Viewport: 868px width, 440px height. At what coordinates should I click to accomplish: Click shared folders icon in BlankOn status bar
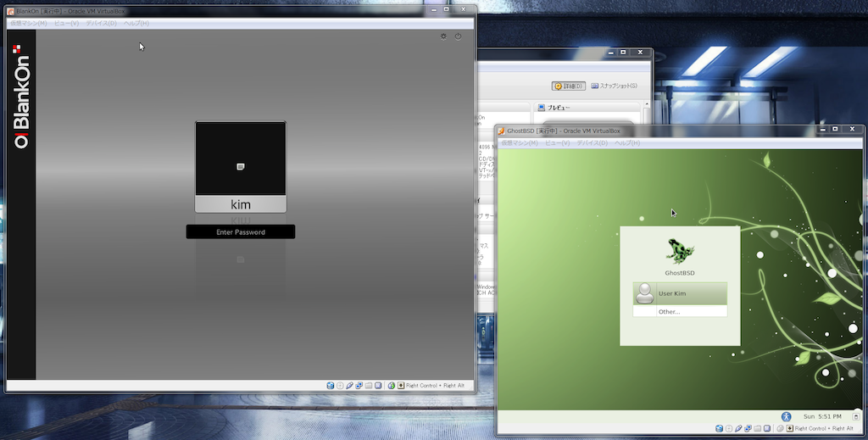(369, 385)
